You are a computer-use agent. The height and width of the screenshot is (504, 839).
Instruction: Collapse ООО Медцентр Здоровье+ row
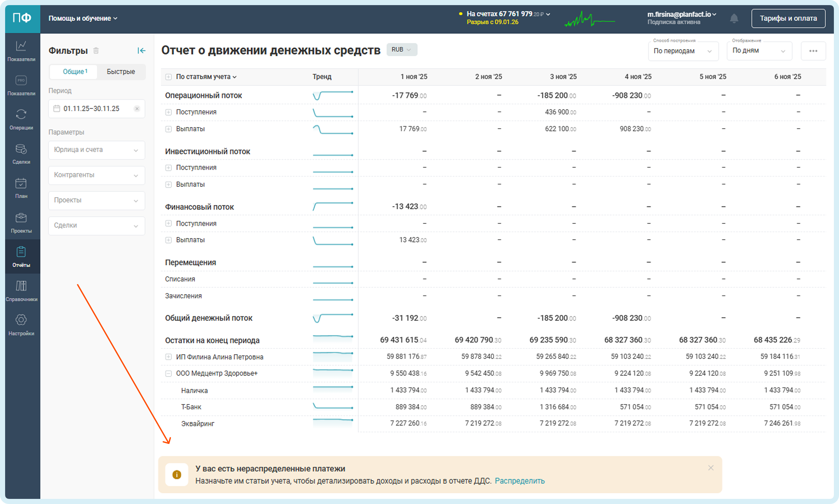pos(169,374)
